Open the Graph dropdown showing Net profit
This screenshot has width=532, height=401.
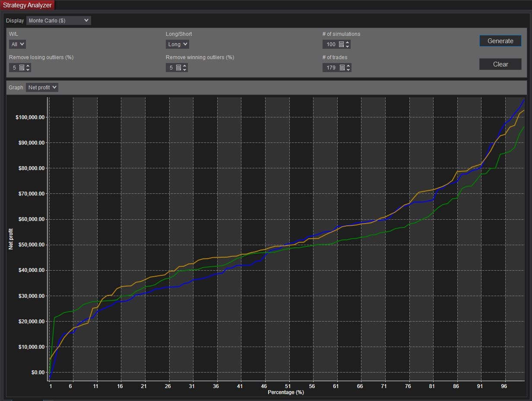tap(42, 87)
